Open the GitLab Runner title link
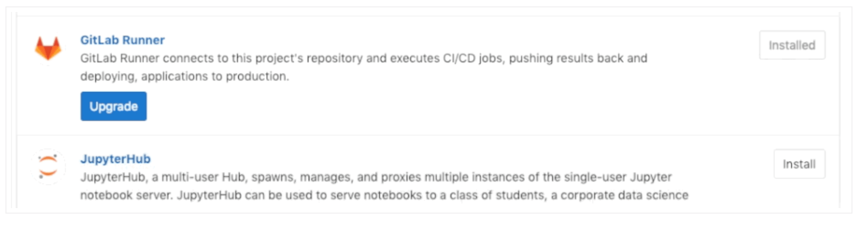 [x=122, y=40]
